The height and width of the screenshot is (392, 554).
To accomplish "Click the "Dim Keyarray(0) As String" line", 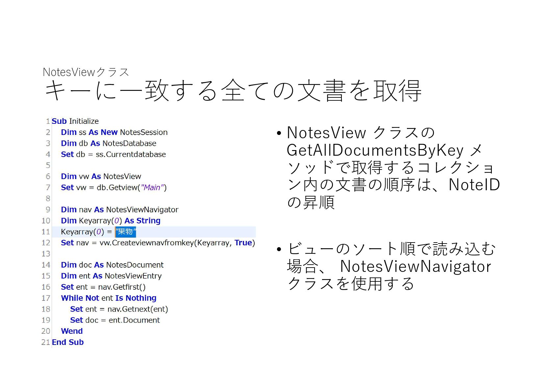I will (x=111, y=221).
